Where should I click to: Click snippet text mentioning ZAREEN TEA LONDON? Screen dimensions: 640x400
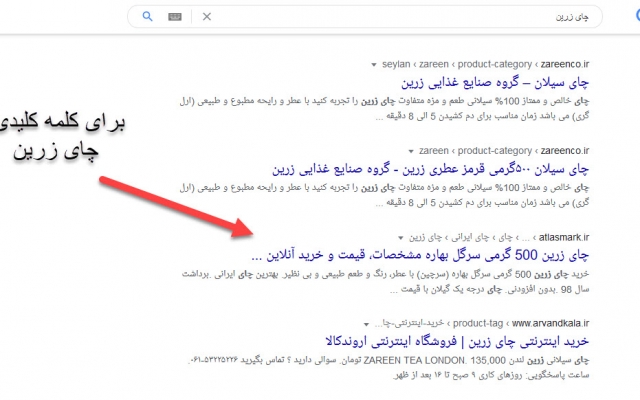(389, 367)
